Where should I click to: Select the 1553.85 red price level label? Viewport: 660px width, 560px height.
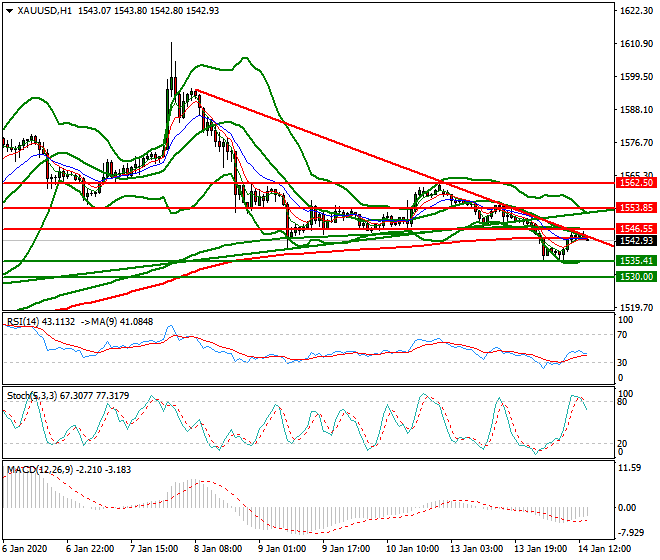click(636, 208)
